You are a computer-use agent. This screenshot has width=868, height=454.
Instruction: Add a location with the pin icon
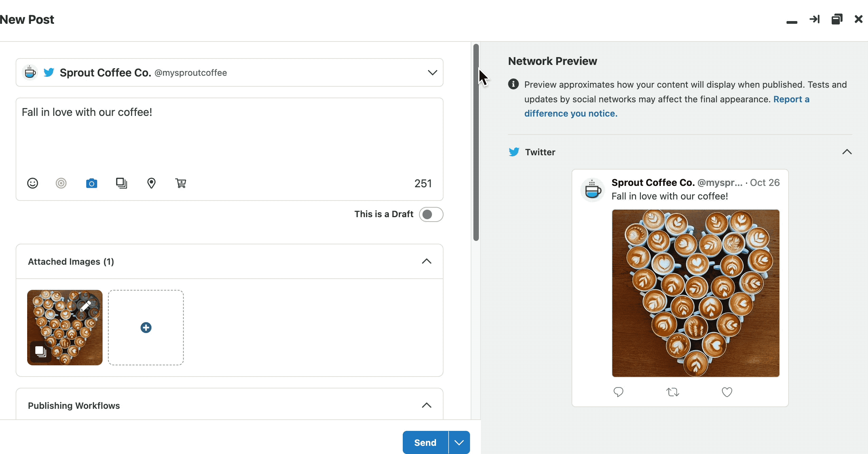click(x=151, y=183)
